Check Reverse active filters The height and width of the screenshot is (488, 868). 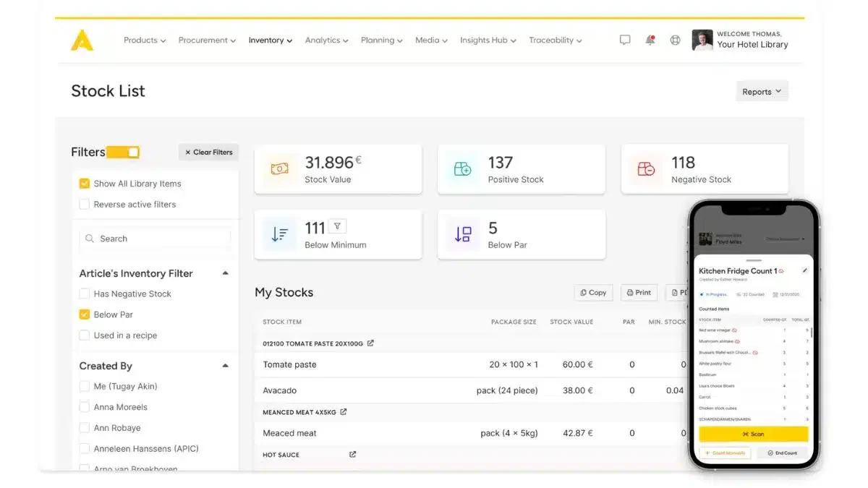pos(85,205)
